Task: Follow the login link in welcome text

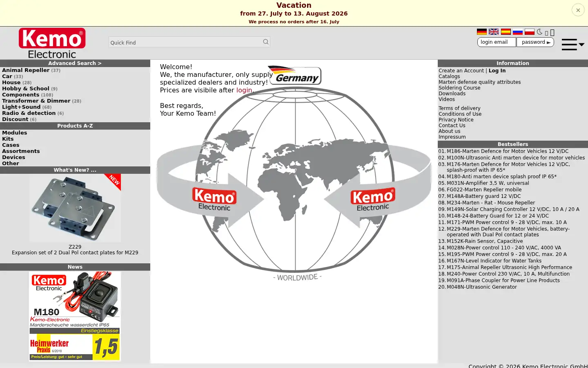Action: tap(244, 90)
